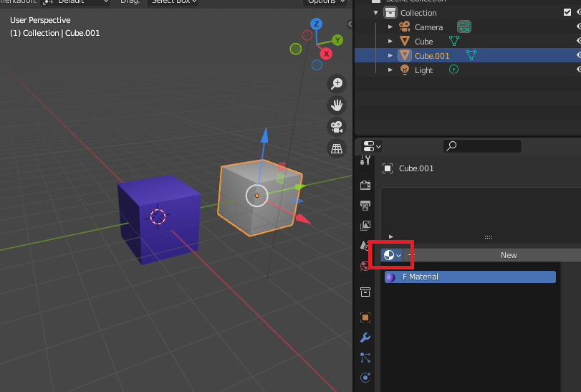Click the Cube.001 name in outliner

pos(432,56)
